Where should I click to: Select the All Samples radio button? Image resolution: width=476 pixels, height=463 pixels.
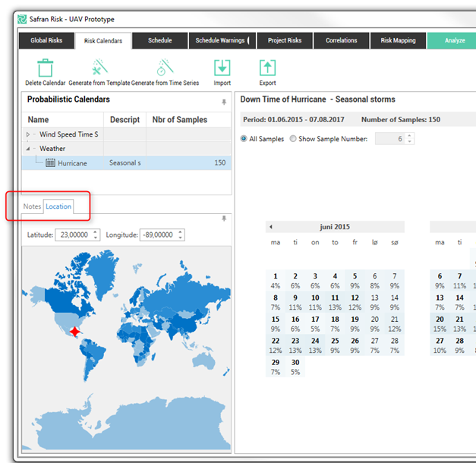click(244, 139)
